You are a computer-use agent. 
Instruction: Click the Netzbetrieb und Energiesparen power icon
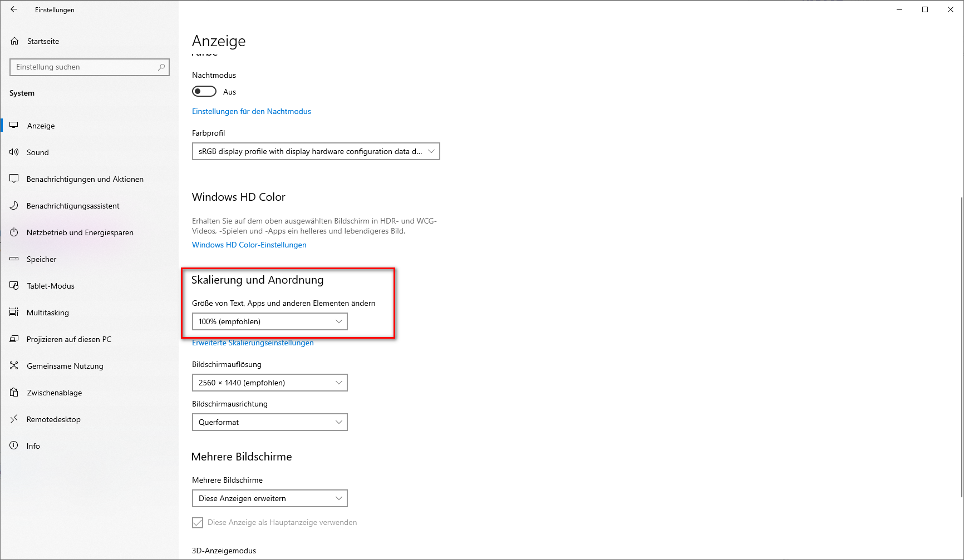(x=14, y=232)
